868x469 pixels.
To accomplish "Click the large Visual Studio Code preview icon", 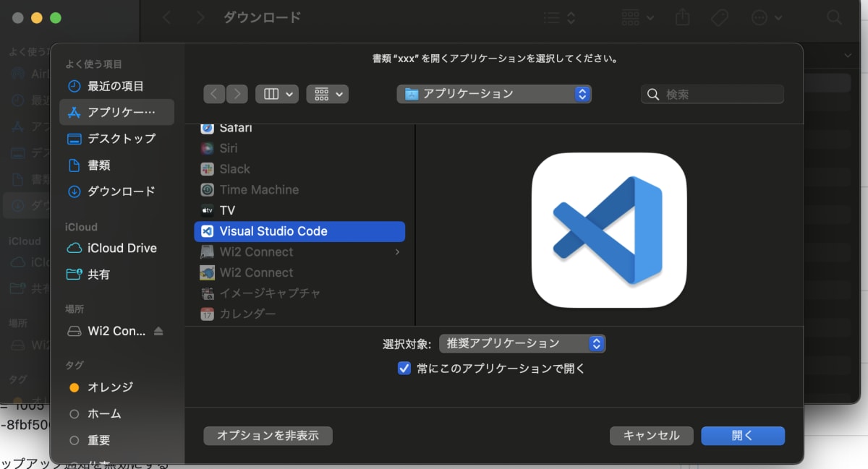I will coord(609,231).
